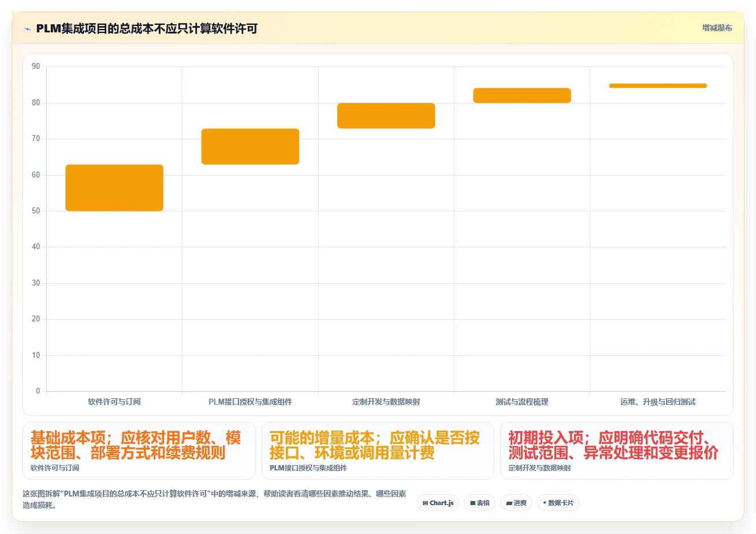Click the thin 运维、升级与回归测试 bar

click(x=658, y=86)
